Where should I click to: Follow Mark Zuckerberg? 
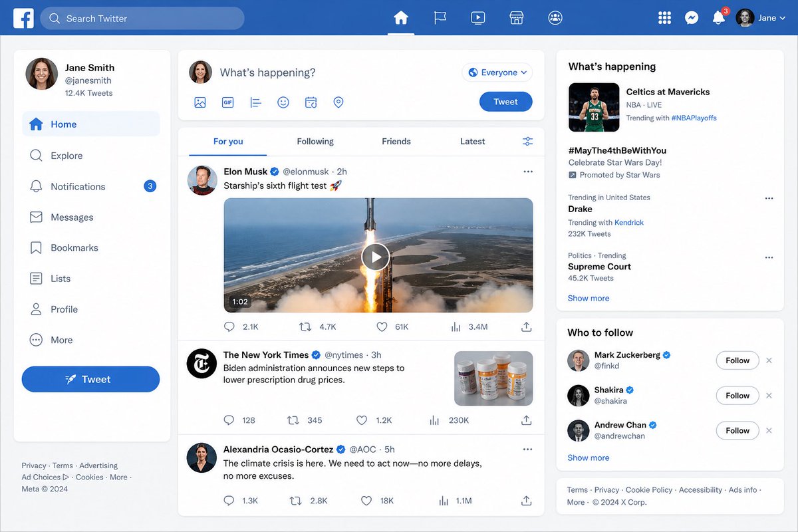pyautogui.click(x=737, y=360)
